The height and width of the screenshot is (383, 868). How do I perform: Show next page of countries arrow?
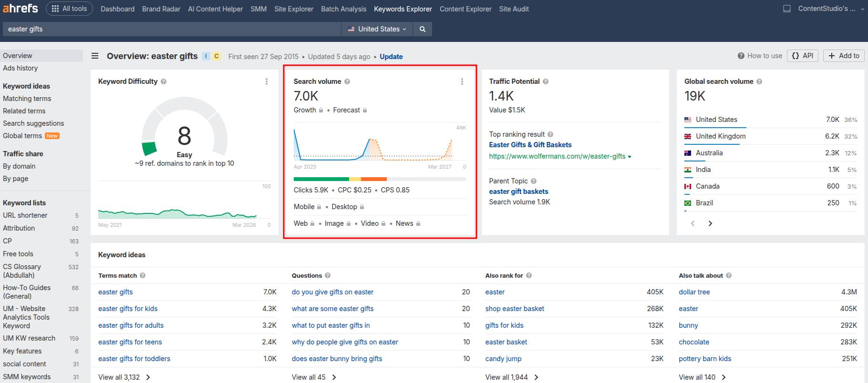click(710, 223)
